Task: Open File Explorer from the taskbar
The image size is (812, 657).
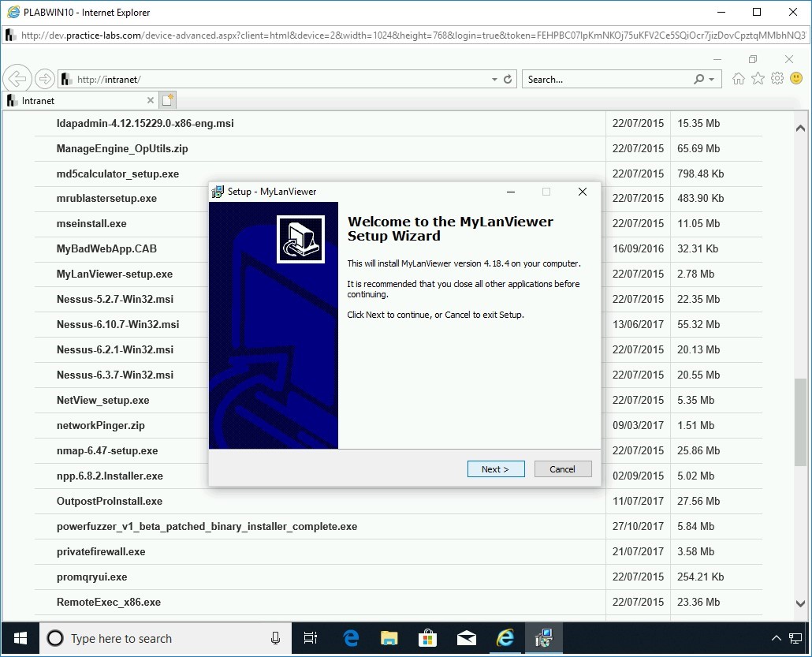Action: coord(389,638)
